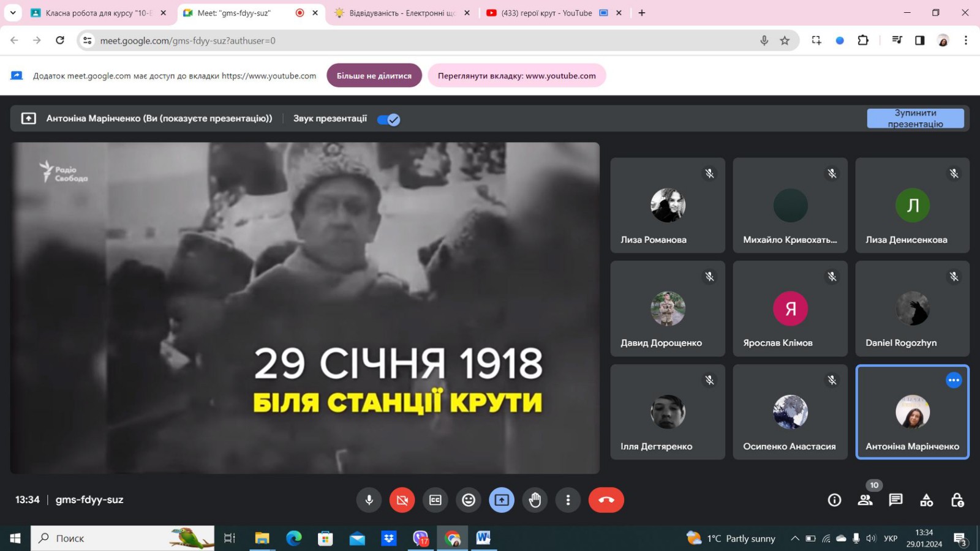
Task: Leave the call with red button
Action: (606, 500)
